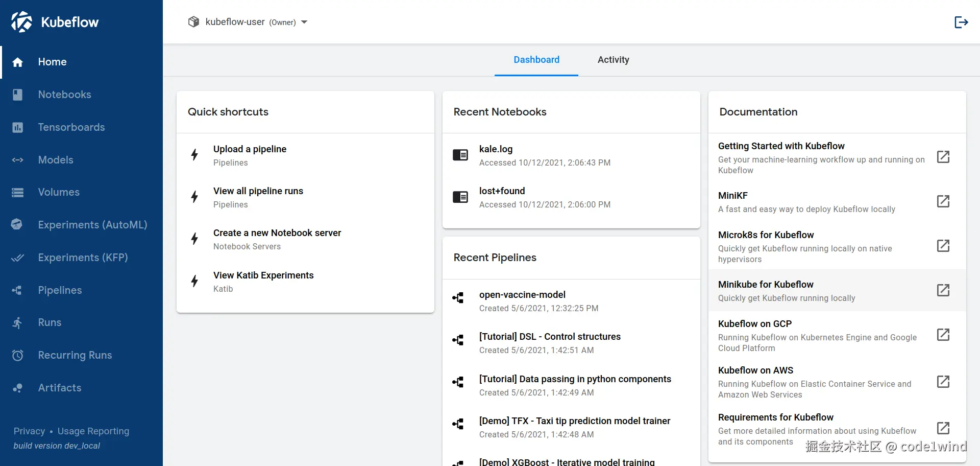Go to Pipelines in the sidebar
Screen dimensions: 980x466
point(60,290)
